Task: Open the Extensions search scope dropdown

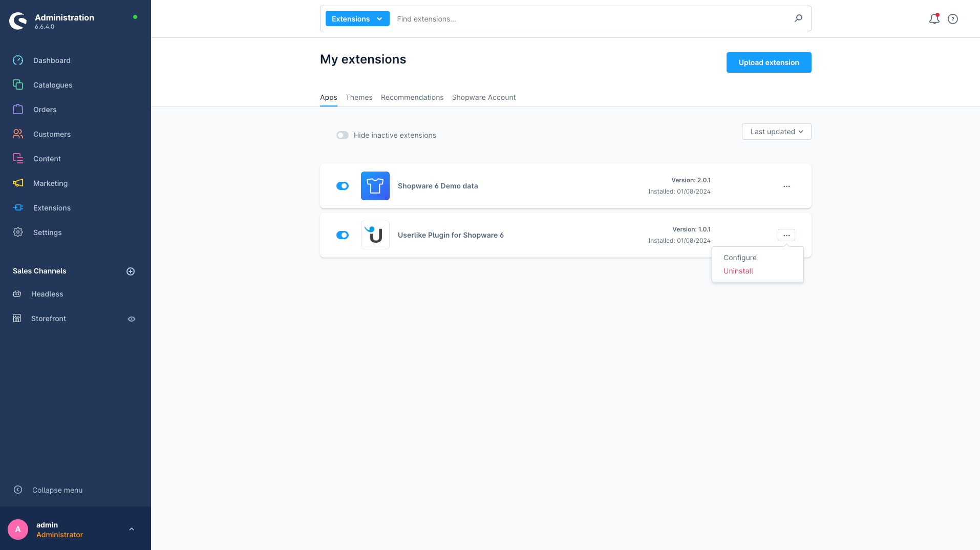Action: [x=357, y=19]
